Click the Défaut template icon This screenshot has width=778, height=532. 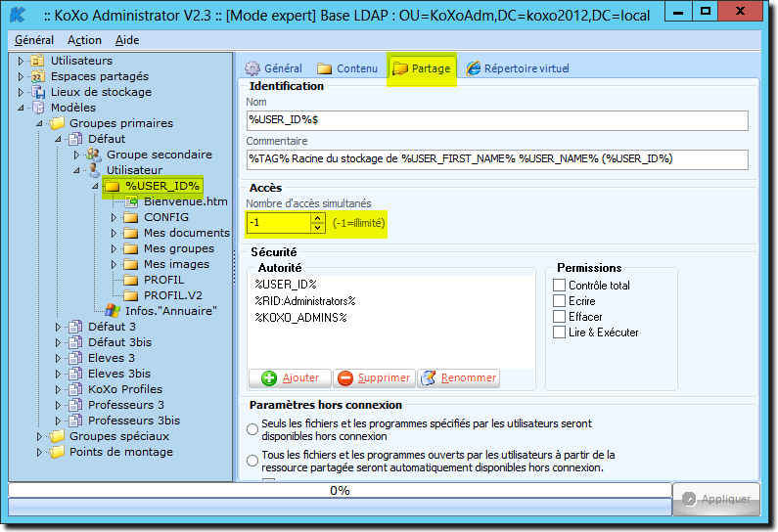[x=75, y=139]
